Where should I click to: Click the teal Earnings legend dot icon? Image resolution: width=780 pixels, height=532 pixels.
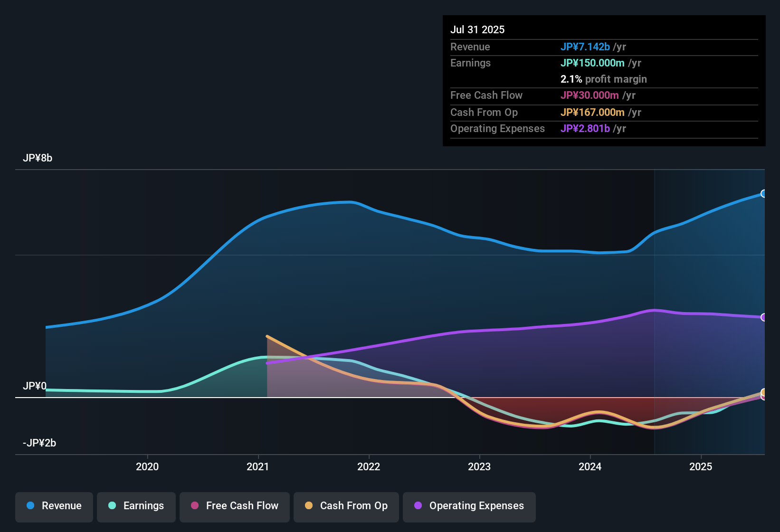(112, 506)
